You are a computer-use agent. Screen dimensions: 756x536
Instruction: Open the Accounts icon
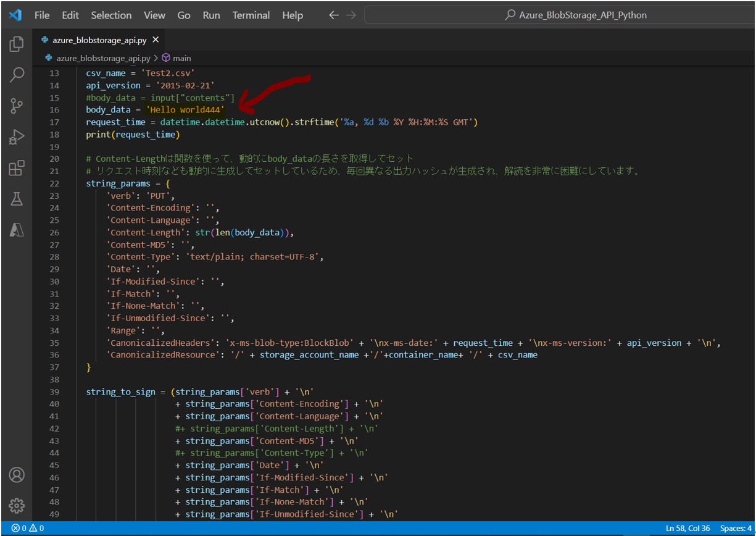point(17,475)
